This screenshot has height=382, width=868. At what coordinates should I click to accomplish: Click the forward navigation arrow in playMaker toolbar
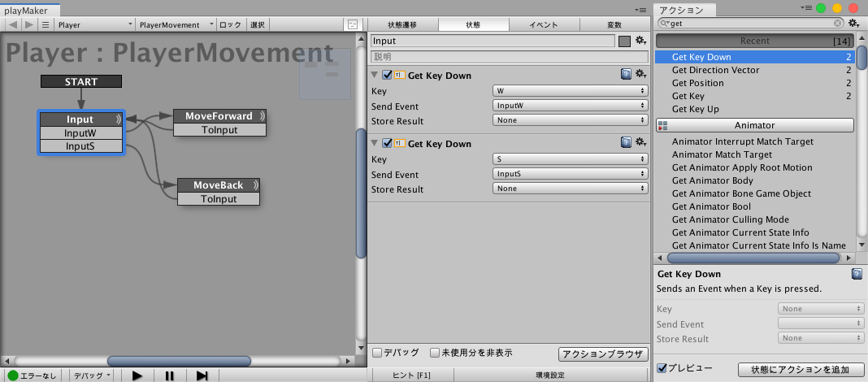[x=29, y=25]
